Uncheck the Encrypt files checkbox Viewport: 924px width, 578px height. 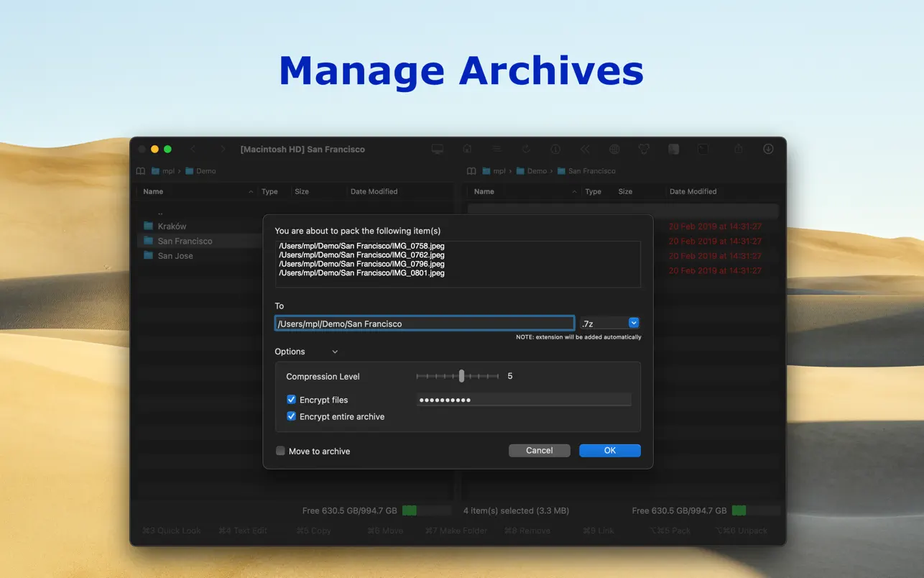coord(292,400)
